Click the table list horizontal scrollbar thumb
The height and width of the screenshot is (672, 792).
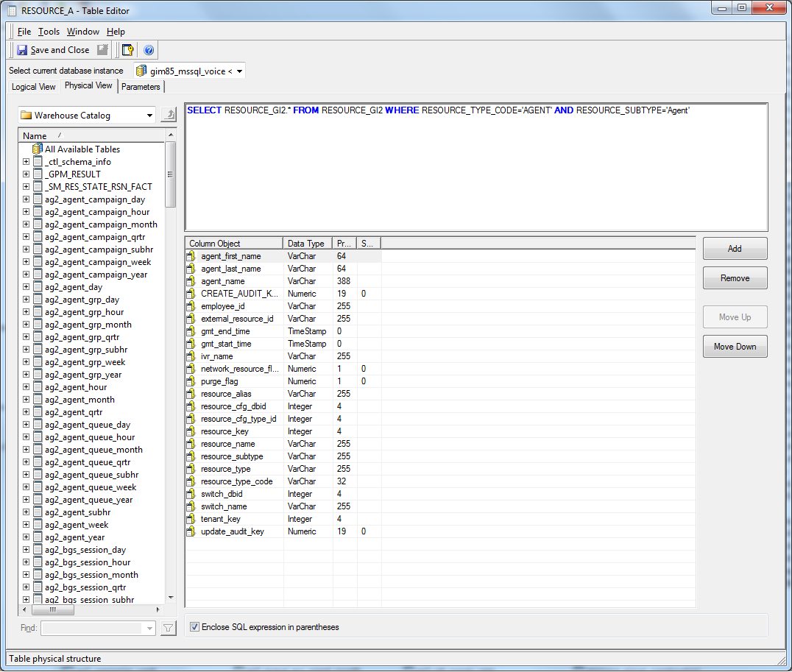coord(52,610)
